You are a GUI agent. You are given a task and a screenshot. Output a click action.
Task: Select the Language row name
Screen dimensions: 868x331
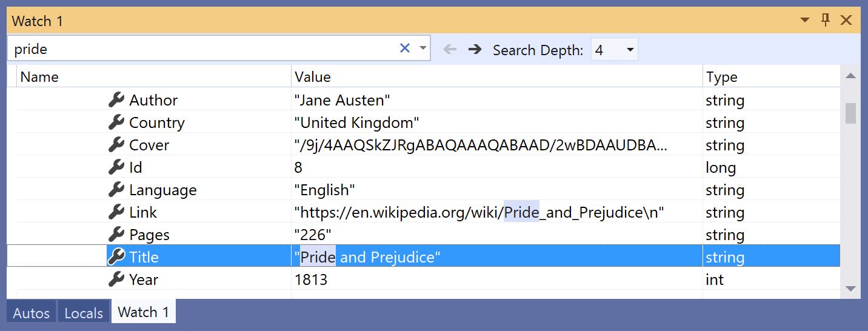pos(163,190)
